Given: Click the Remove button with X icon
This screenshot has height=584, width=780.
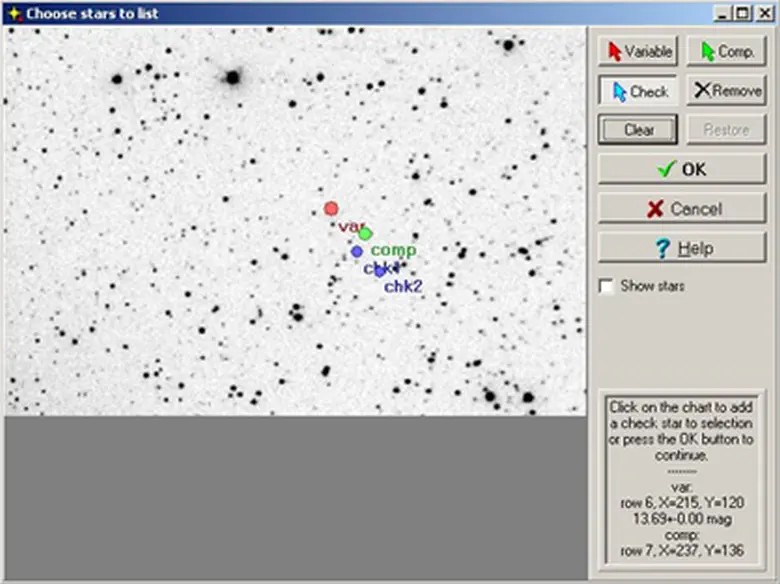Looking at the screenshot, I should [726, 91].
